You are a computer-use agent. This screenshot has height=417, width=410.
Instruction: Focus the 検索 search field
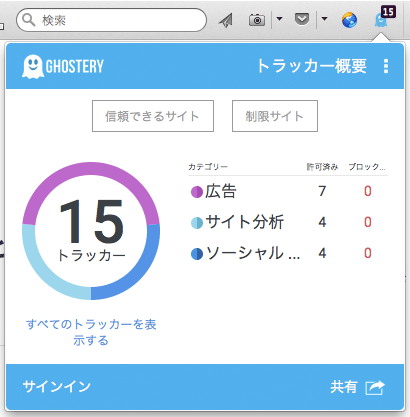pos(111,20)
